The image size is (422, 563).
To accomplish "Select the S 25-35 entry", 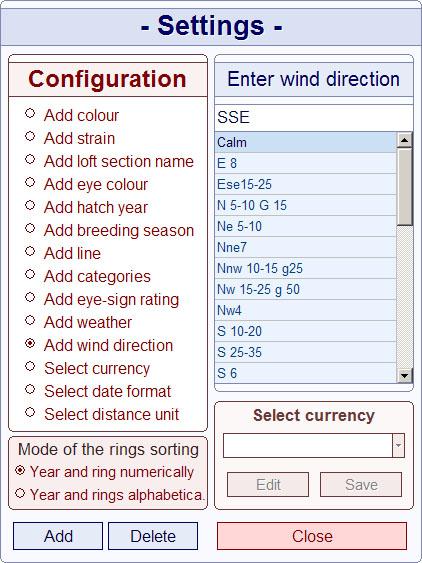I will tap(306, 352).
